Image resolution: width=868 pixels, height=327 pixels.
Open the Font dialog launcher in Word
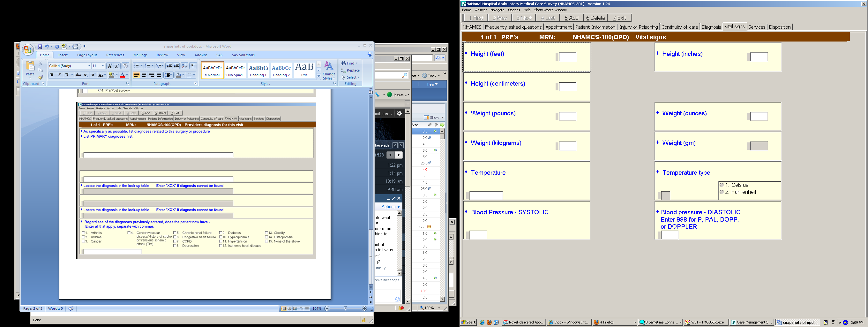click(x=127, y=84)
